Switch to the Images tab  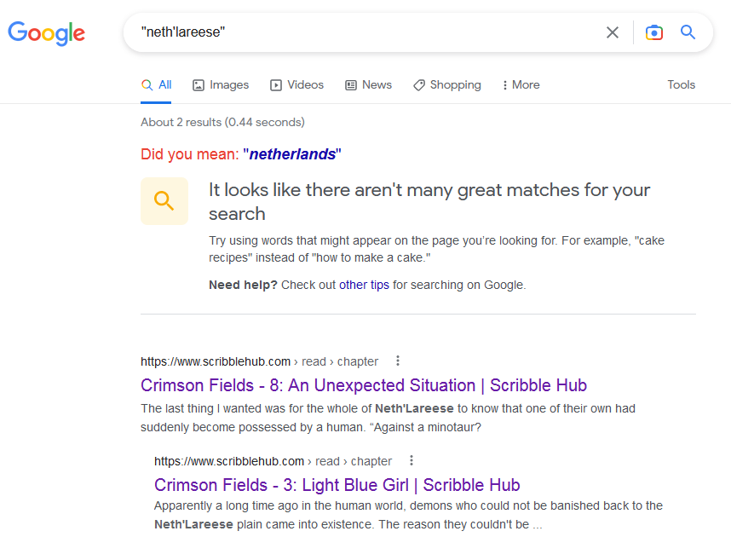(x=221, y=84)
